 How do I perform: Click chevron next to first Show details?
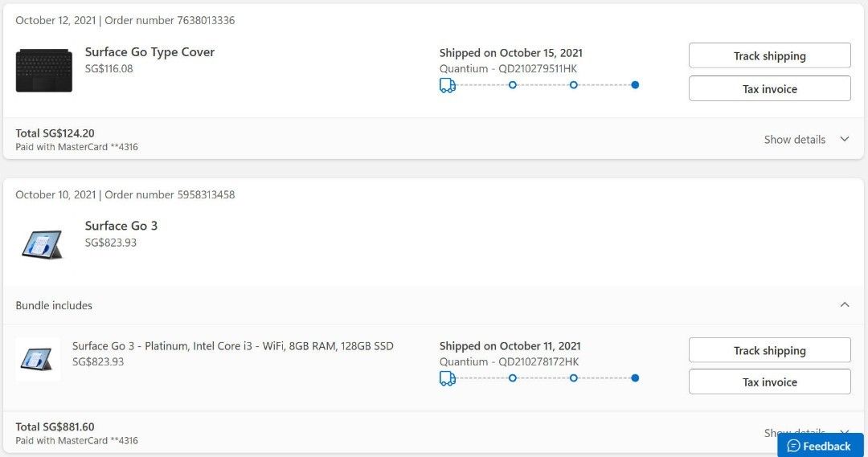(x=844, y=139)
